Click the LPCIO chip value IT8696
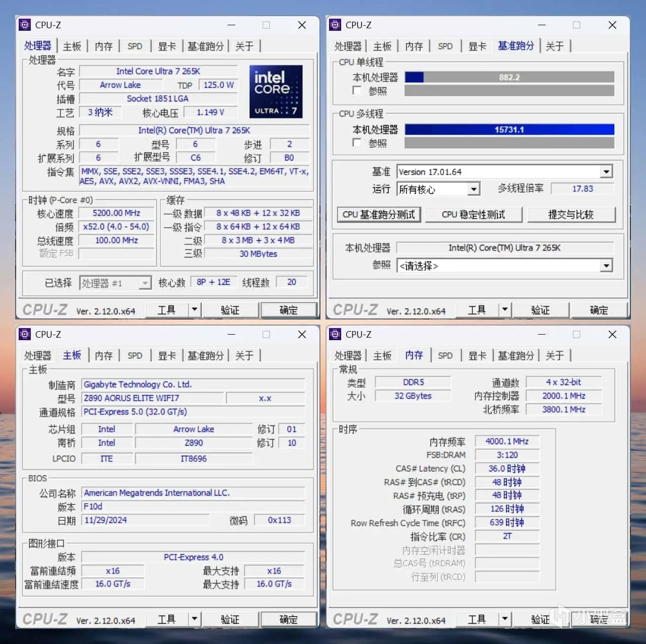Screen dimensions: 646x644 [194, 459]
